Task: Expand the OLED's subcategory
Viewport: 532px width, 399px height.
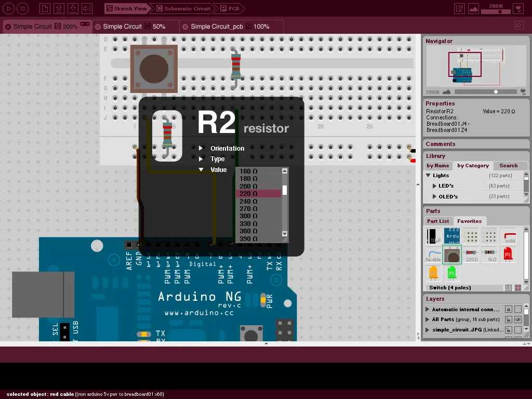Action: click(x=434, y=196)
